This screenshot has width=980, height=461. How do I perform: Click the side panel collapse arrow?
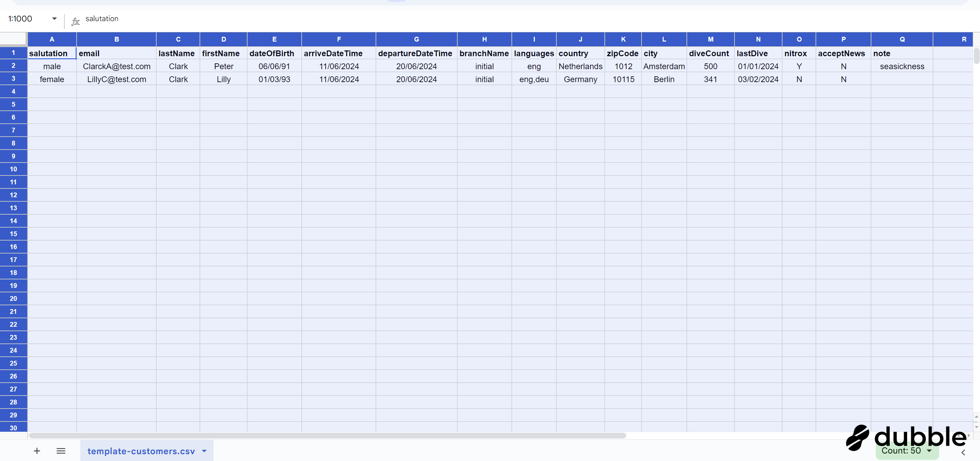coord(963,452)
